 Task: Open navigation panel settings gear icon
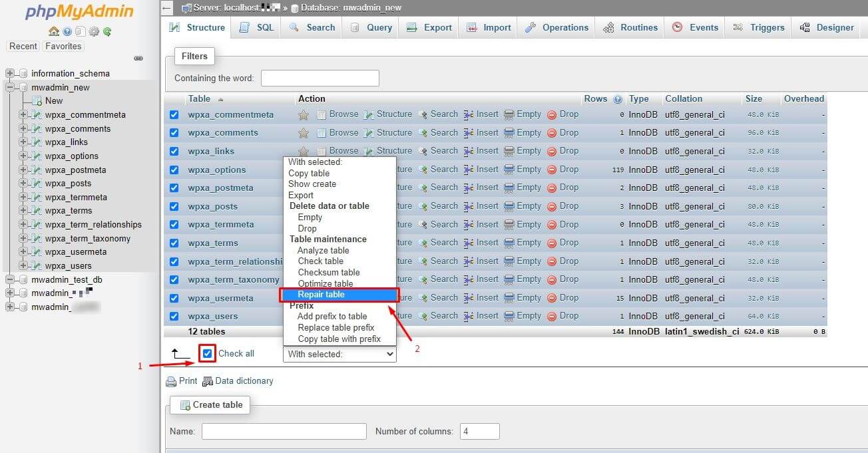tap(94, 31)
